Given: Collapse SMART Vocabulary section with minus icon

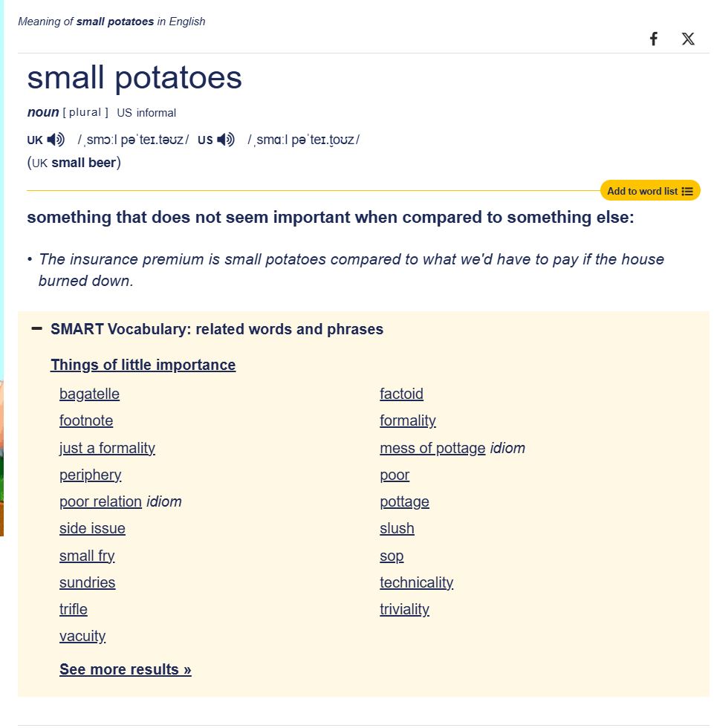Looking at the screenshot, I should pos(36,328).
